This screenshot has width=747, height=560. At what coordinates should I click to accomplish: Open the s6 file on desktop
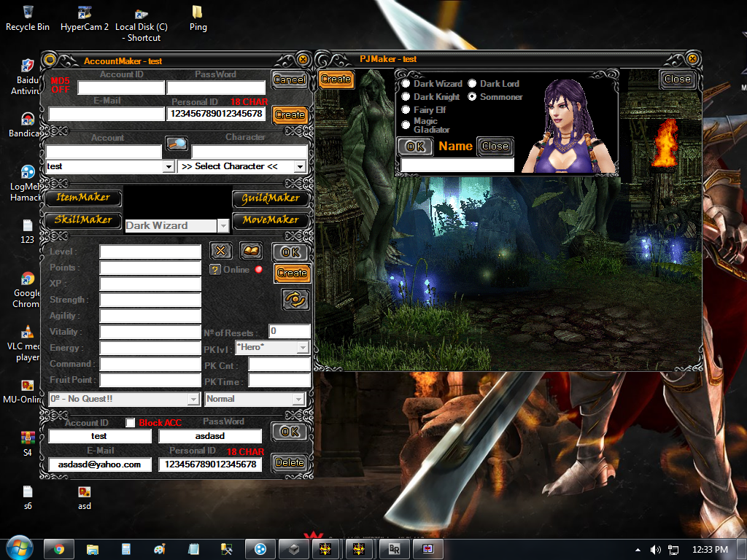[x=28, y=497]
